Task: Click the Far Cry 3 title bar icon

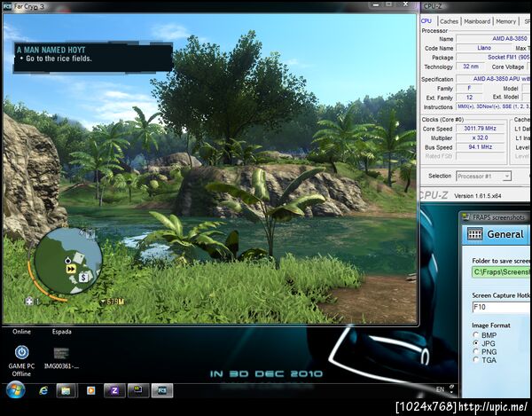Action: point(7,6)
